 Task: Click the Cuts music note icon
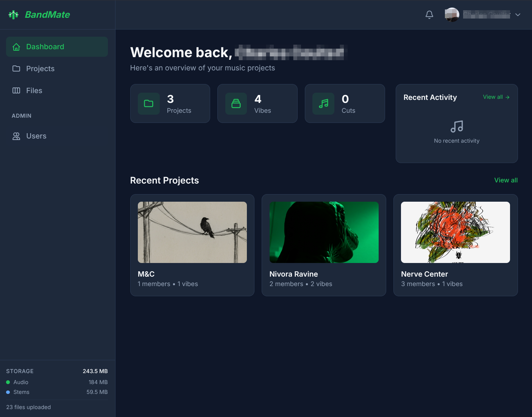tap(323, 104)
